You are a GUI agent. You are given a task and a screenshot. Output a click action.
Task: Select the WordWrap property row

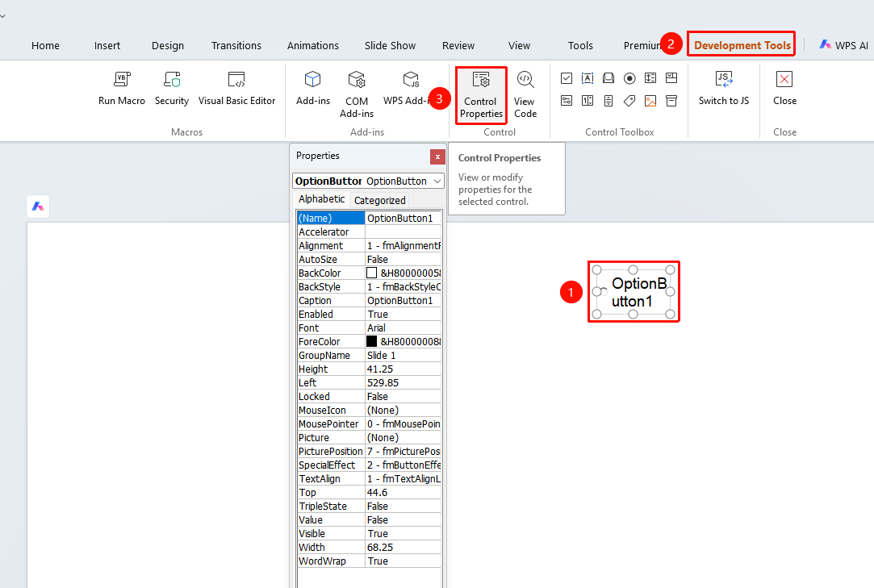pos(369,561)
